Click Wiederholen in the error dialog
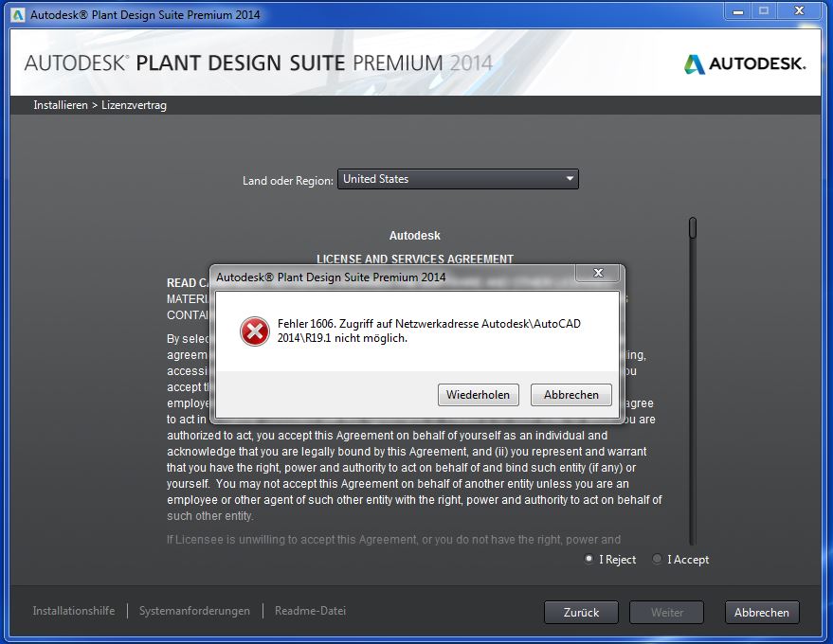 point(479,395)
